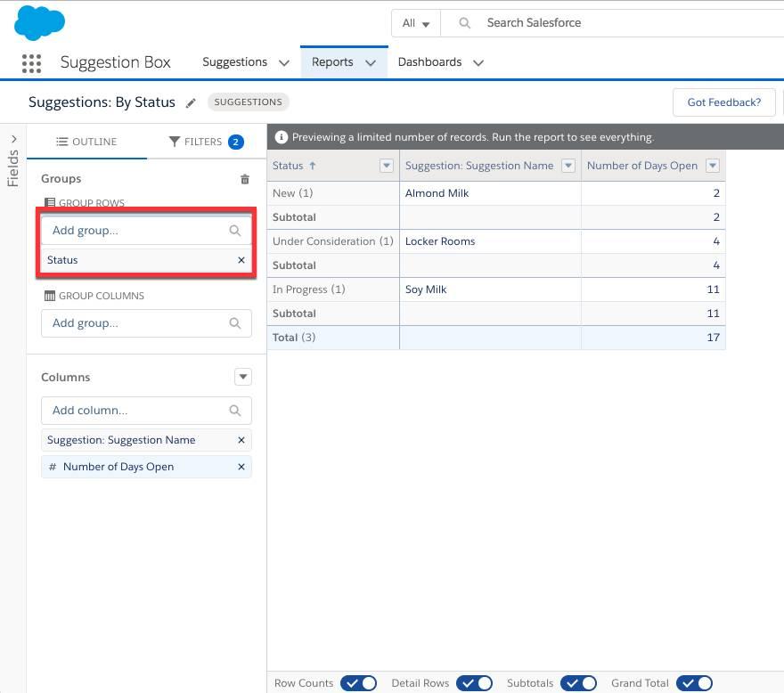Screen dimensions: 784x693
Task: Click the Add column input field
Action: tap(146, 411)
